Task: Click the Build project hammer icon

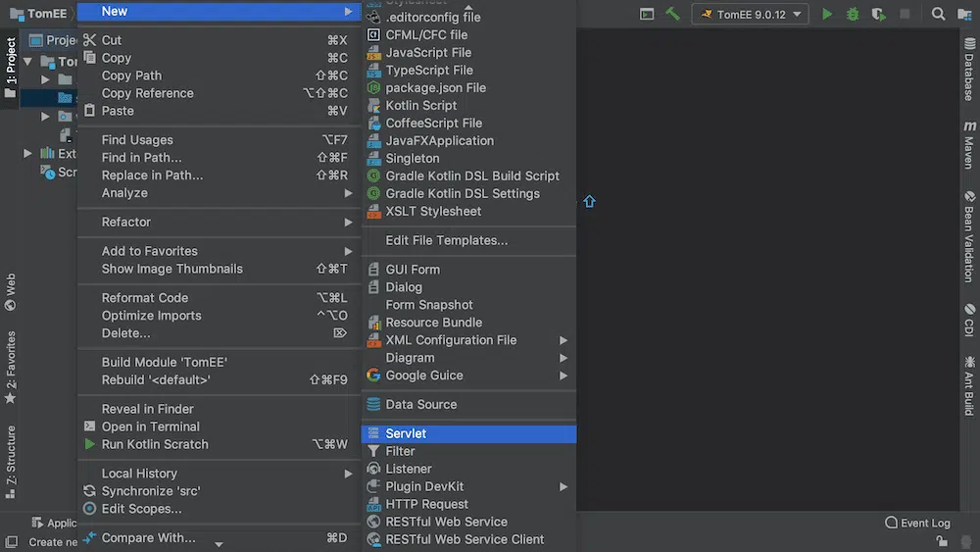Action: point(673,15)
